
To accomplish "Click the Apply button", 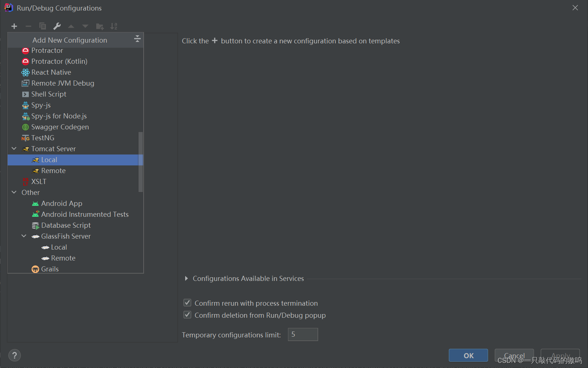I will pyautogui.click(x=560, y=356).
